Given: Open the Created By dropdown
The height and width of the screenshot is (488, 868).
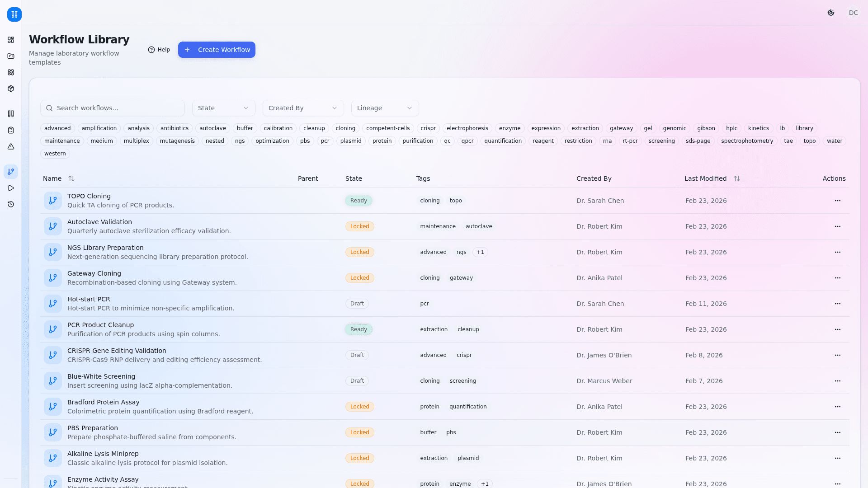Looking at the screenshot, I should pos(303,108).
